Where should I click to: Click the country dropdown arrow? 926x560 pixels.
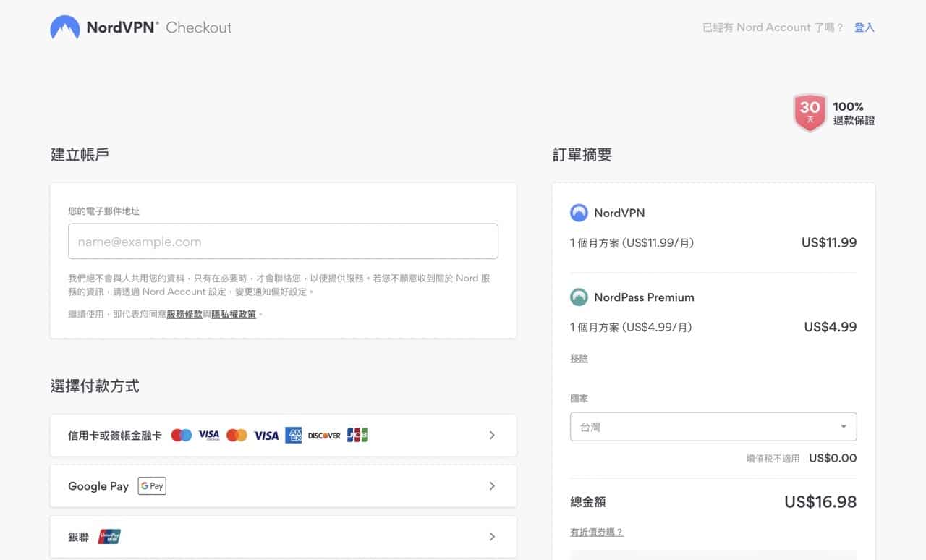(x=844, y=427)
